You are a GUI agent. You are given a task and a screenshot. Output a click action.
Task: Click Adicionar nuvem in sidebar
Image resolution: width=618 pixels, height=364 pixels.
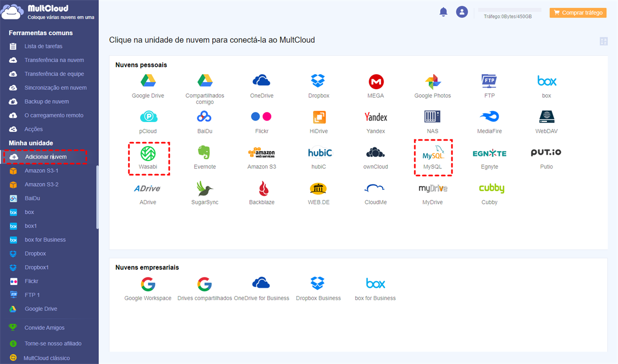pyautogui.click(x=45, y=157)
